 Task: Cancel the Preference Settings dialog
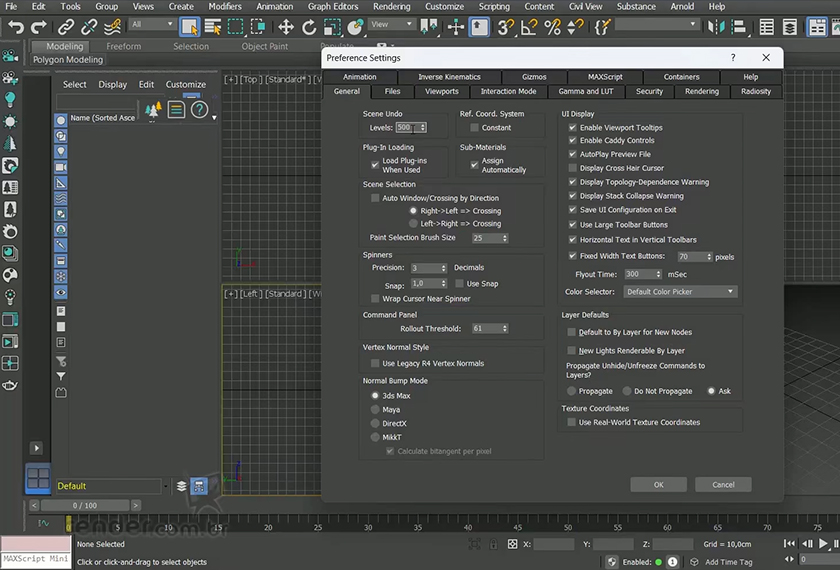[723, 484]
